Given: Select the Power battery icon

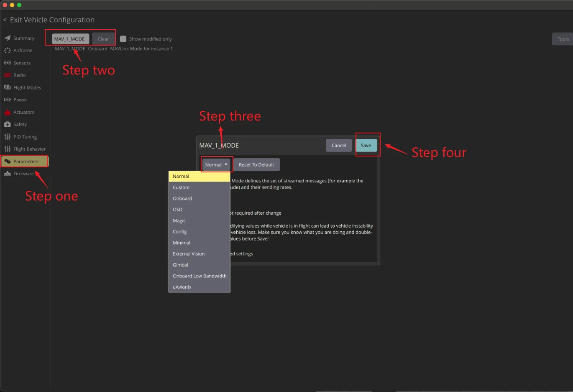Looking at the screenshot, I should (x=8, y=100).
